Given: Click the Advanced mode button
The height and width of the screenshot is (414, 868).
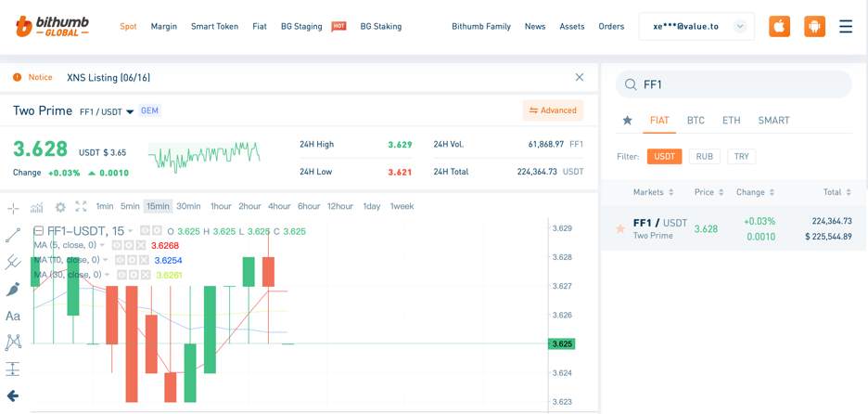Looking at the screenshot, I should coord(553,110).
